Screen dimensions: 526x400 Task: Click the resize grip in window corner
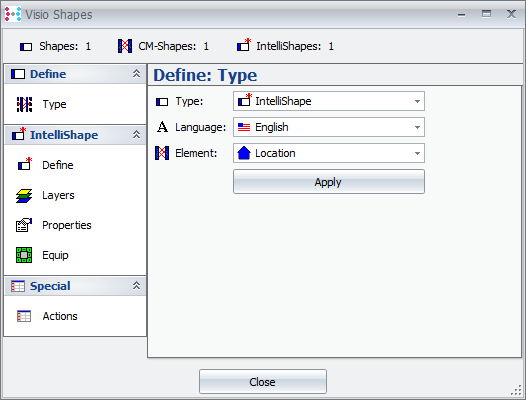coord(517,391)
